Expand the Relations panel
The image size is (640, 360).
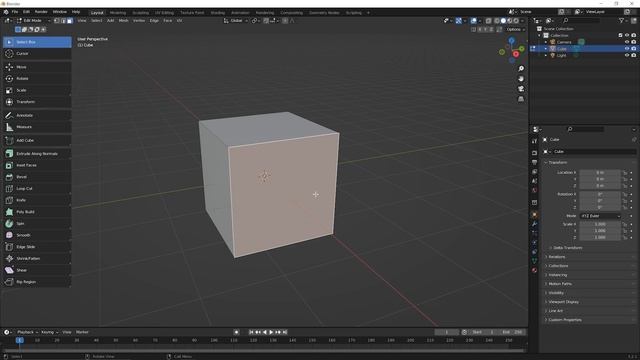pyautogui.click(x=557, y=257)
